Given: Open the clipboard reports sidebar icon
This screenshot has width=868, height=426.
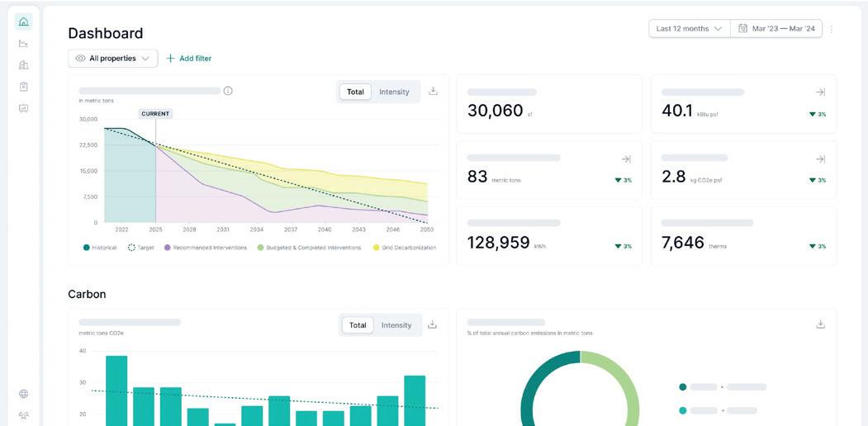Looking at the screenshot, I should point(23,87).
